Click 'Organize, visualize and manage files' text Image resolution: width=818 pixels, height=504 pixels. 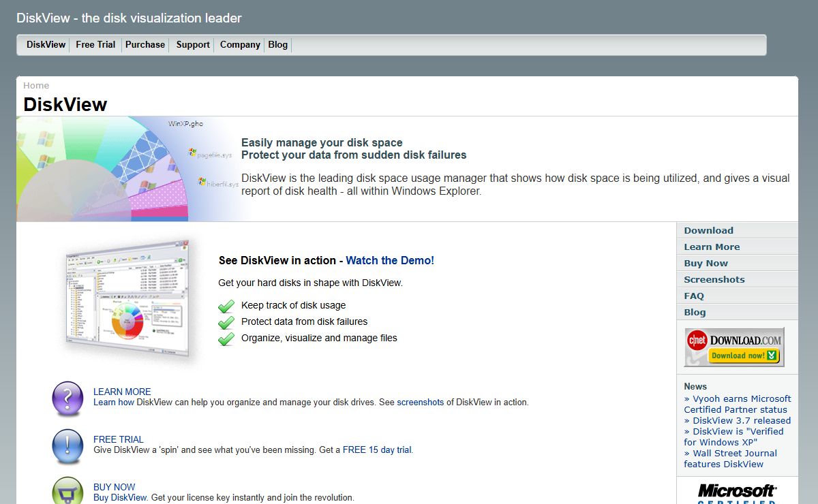(x=319, y=338)
